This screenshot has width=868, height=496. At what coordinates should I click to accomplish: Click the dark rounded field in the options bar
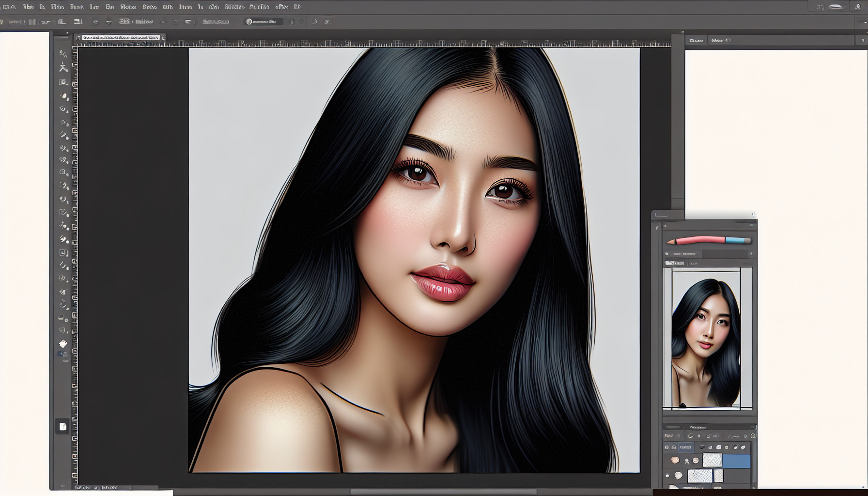tap(263, 22)
